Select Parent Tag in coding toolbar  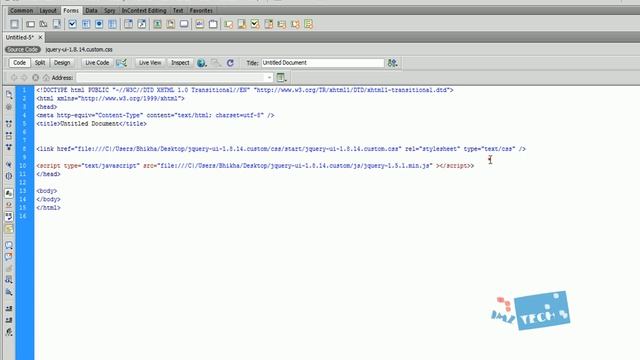tap(9, 164)
